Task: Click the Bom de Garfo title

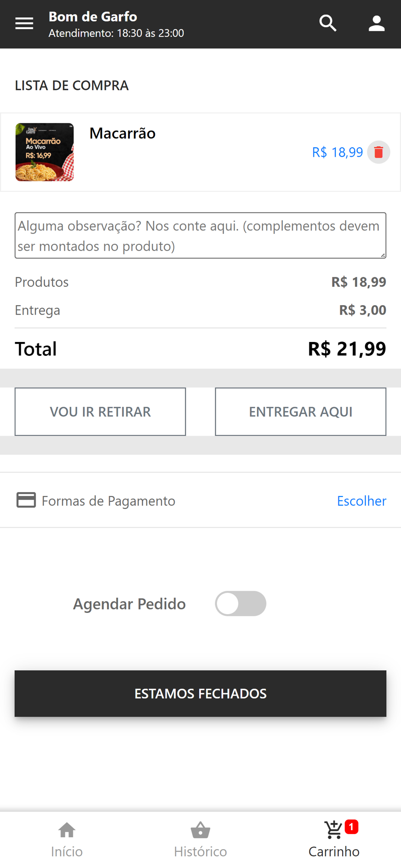Action: coord(93,16)
